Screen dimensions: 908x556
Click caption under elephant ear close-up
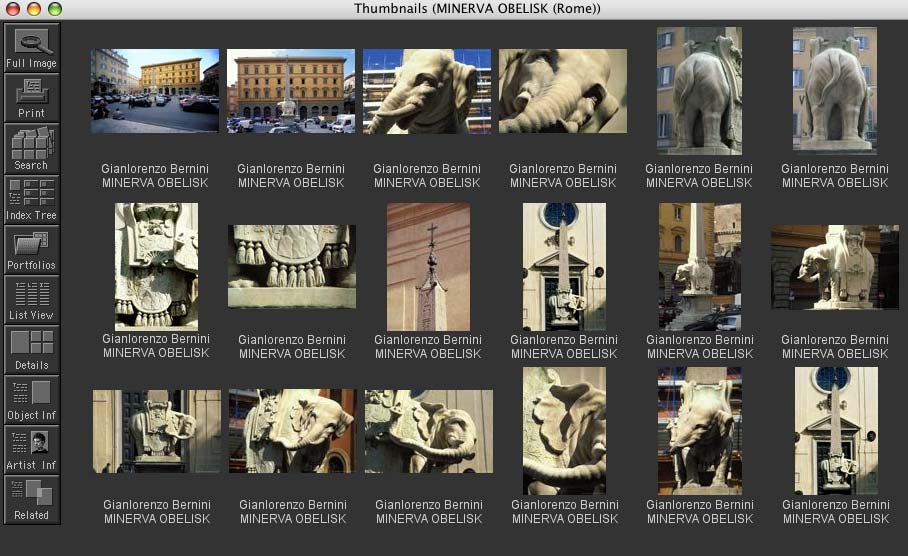coord(565,511)
